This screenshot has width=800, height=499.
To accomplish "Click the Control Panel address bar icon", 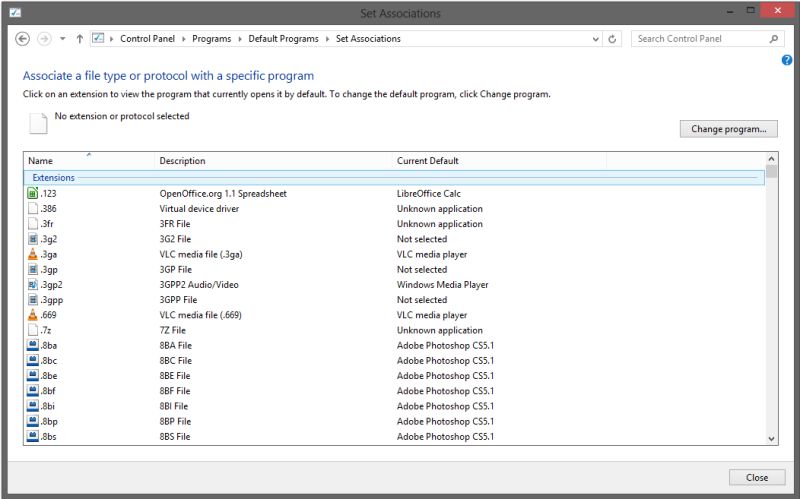I will 98,38.
